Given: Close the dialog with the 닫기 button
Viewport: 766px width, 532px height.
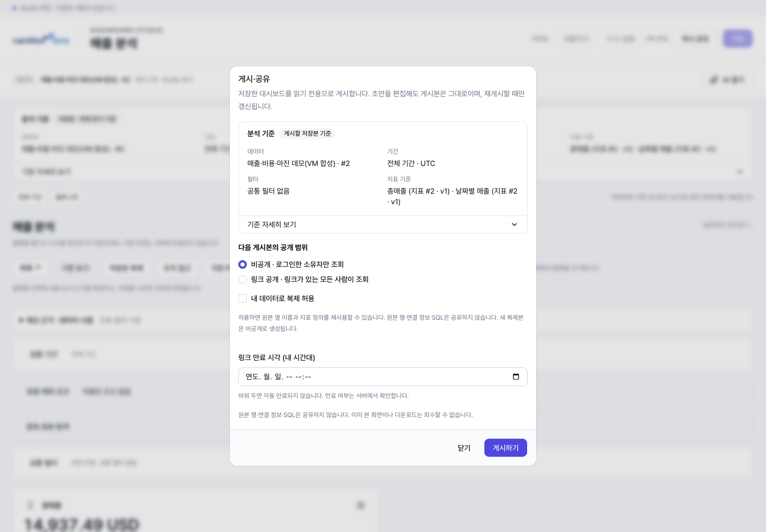Looking at the screenshot, I should pyautogui.click(x=464, y=448).
